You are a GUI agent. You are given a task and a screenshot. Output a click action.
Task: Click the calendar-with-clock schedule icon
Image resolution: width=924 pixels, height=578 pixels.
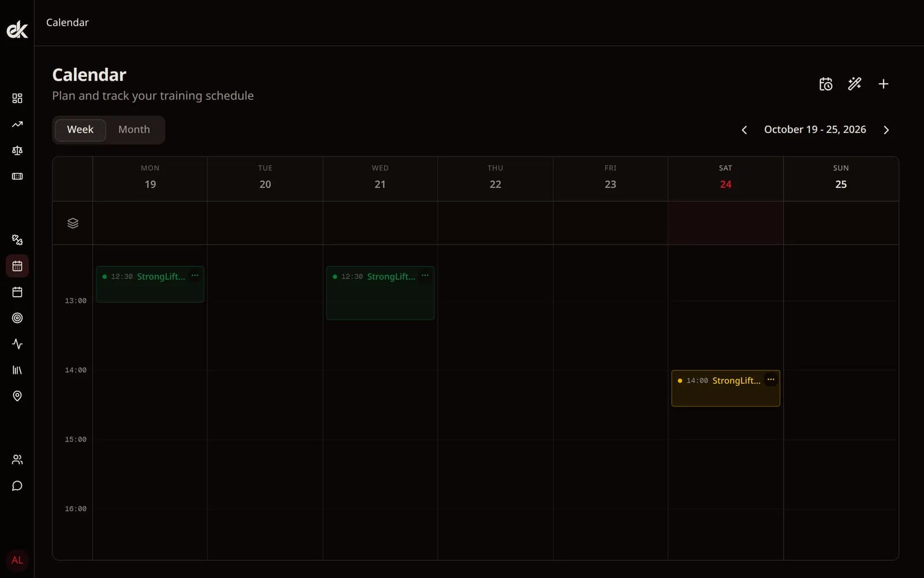[826, 84]
